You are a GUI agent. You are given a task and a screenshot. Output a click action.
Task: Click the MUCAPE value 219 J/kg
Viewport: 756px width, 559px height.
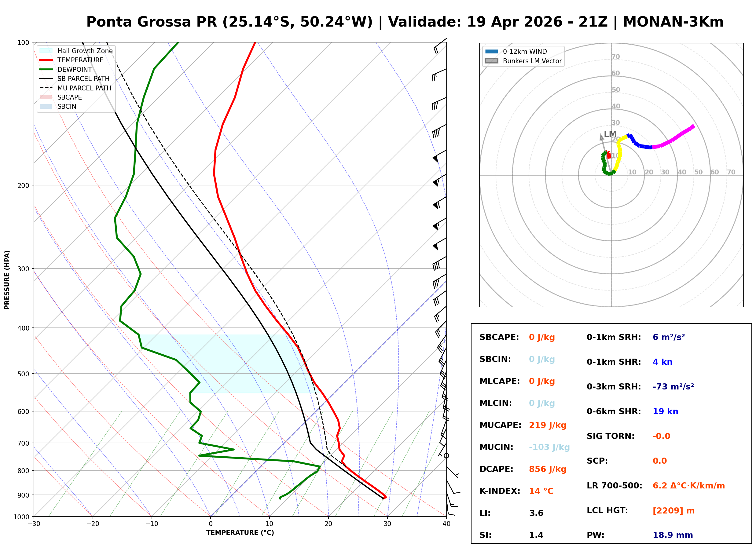point(548,425)
